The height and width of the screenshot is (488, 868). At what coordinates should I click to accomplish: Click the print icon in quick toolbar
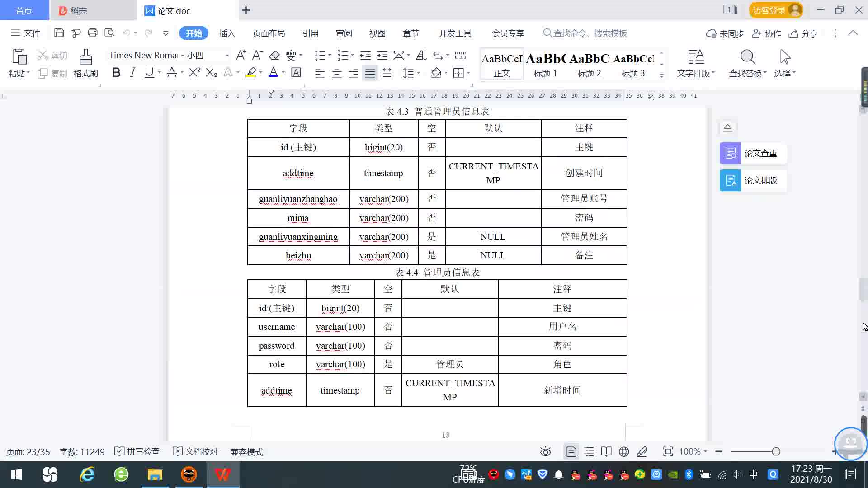coord(93,33)
